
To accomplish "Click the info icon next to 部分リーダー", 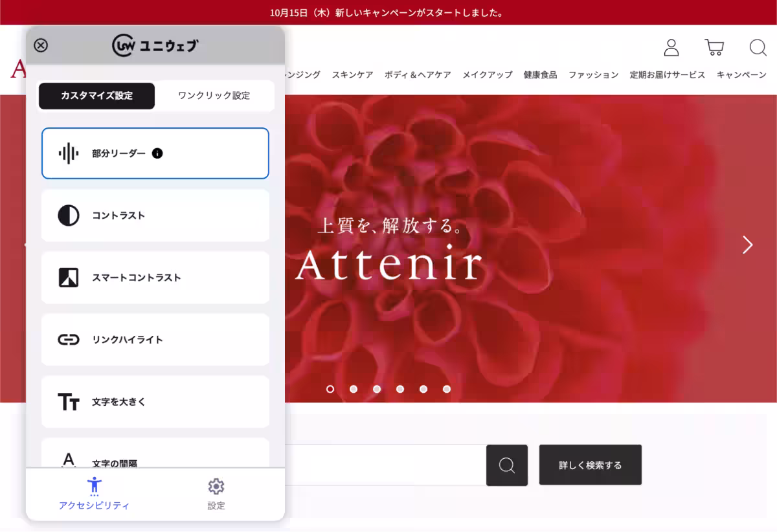I will (157, 153).
